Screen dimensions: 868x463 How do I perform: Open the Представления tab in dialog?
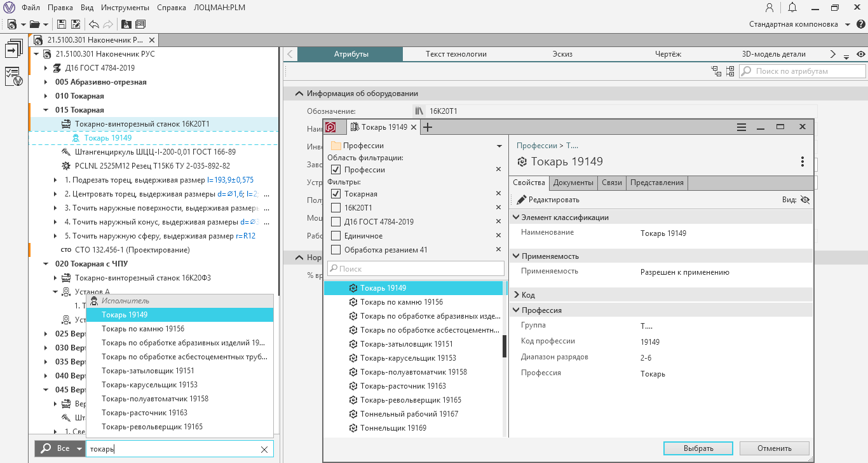point(657,183)
